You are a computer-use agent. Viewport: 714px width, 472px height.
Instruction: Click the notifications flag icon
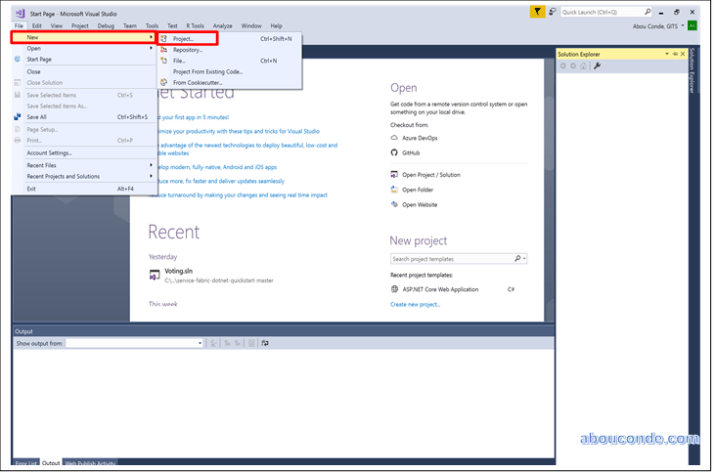[x=538, y=12]
